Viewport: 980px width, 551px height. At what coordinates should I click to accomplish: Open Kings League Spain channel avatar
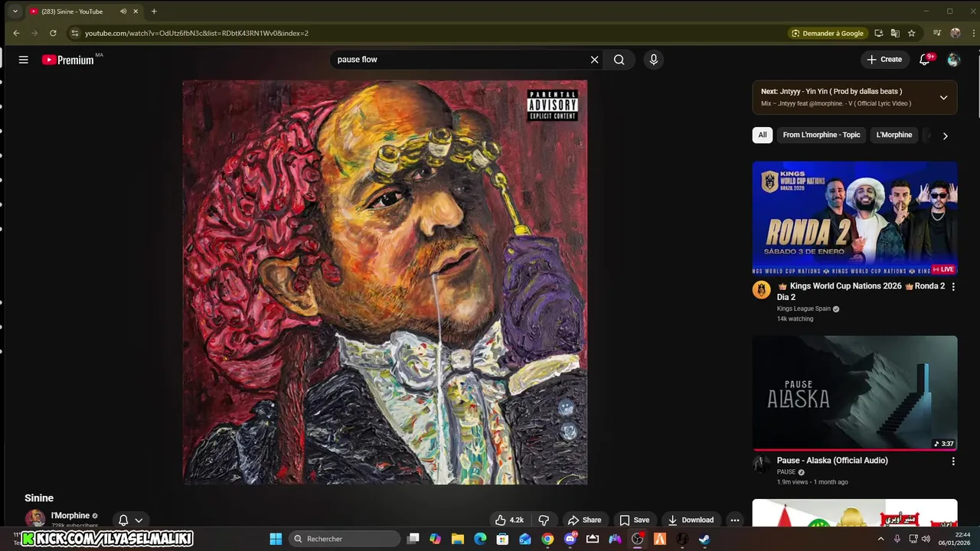point(761,290)
